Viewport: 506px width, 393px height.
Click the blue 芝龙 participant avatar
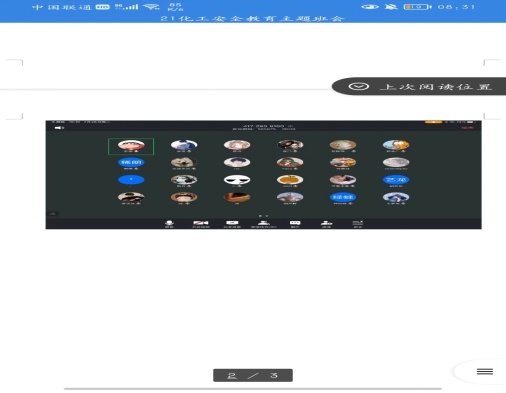(x=396, y=180)
